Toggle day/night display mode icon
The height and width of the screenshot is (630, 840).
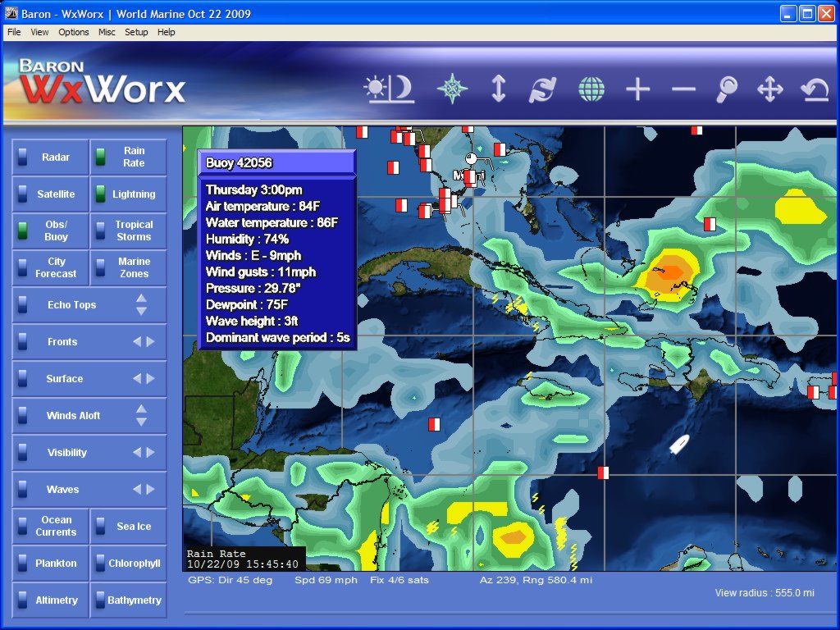(388, 89)
